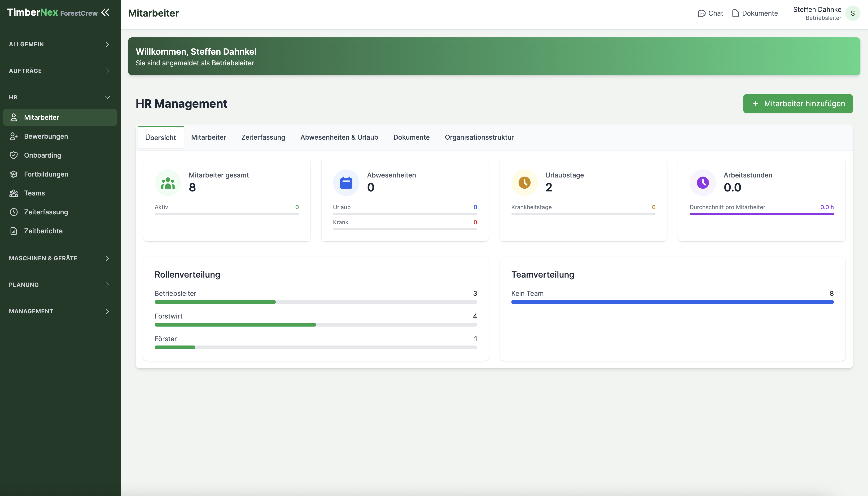The image size is (868, 496).
Task: Open the Dokumente tab
Action: pyautogui.click(x=411, y=137)
